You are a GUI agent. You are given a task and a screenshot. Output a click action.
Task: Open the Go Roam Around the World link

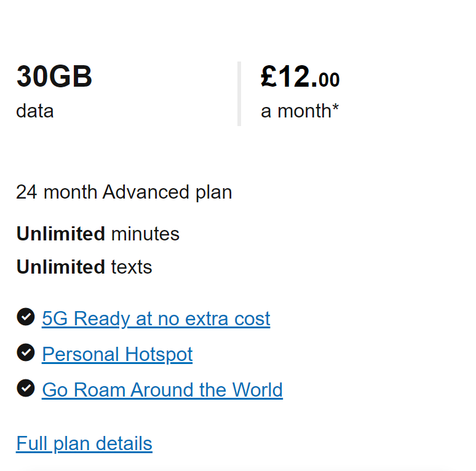click(162, 390)
